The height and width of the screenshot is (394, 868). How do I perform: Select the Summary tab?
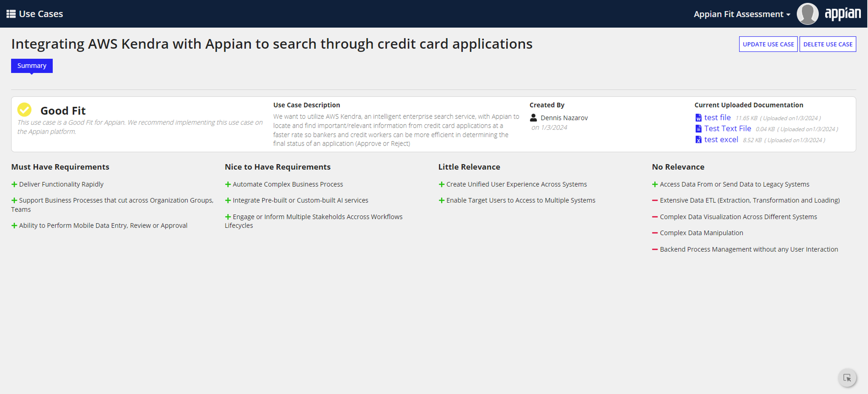[x=32, y=66]
